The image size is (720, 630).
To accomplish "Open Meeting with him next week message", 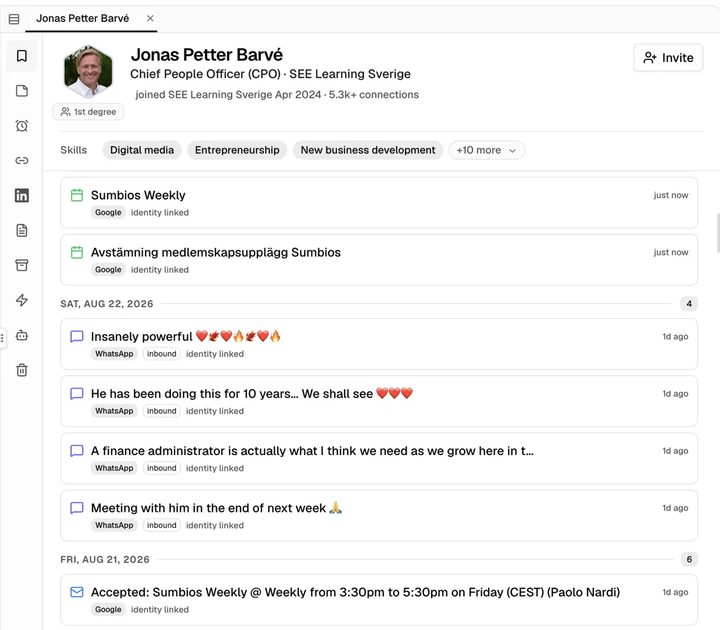I will tap(379, 515).
